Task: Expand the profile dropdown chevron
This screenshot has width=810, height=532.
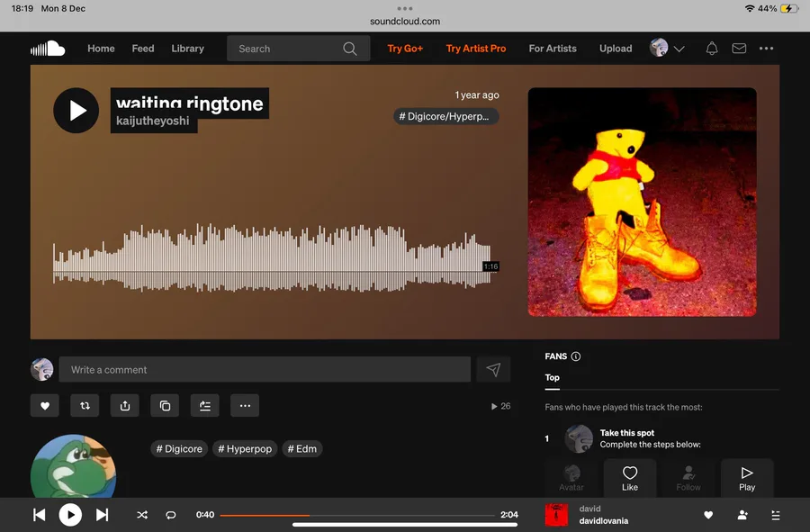Action: click(679, 50)
